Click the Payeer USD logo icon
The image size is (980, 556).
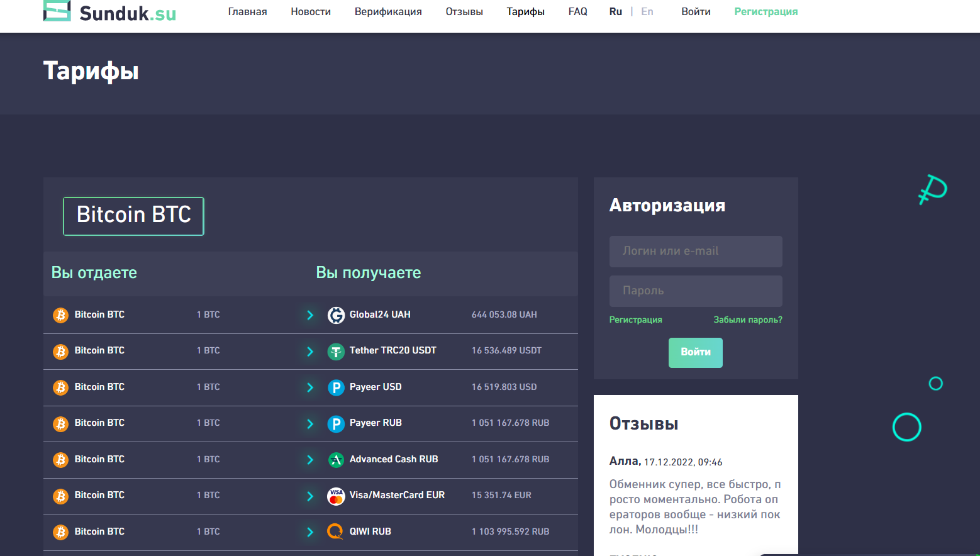(x=336, y=387)
